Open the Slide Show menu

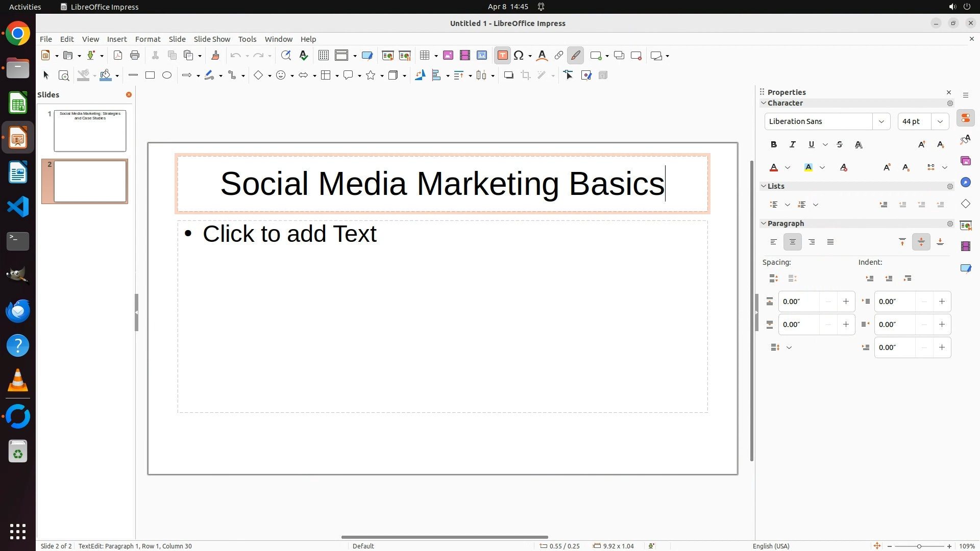(212, 39)
